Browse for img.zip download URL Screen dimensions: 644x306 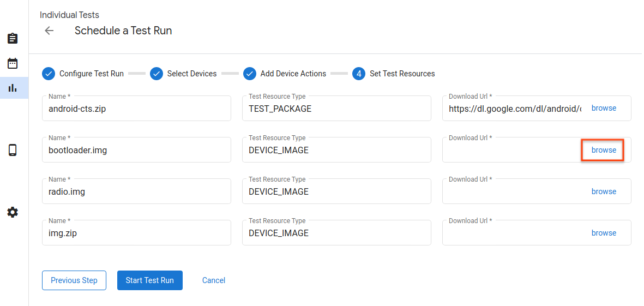coord(604,233)
